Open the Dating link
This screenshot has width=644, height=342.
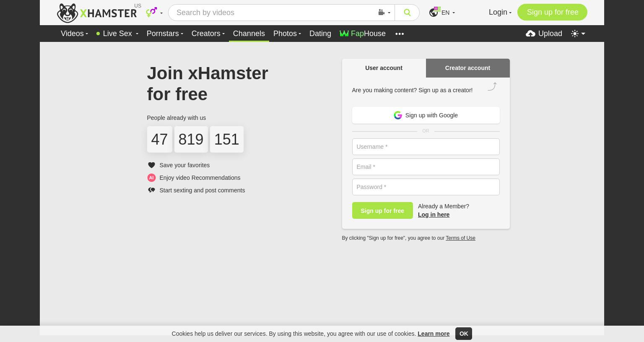coord(320,34)
